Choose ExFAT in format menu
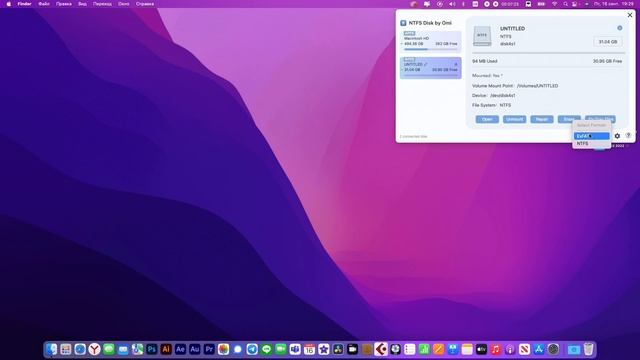Screen dimensions: 640x360 [x=591, y=136]
